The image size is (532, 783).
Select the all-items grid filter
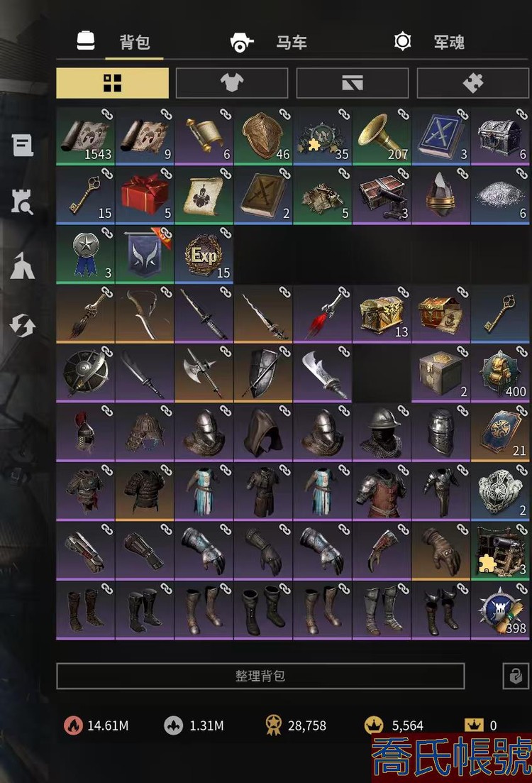click(112, 83)
